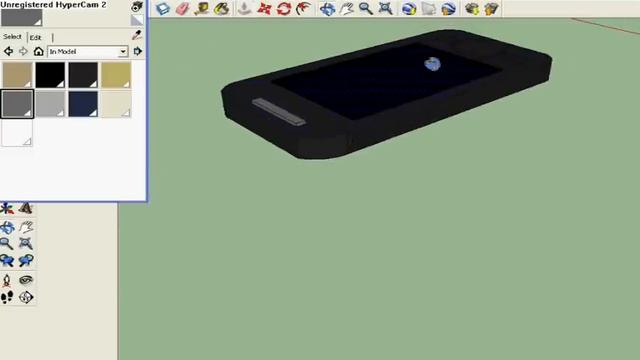Click the current material preview swatch

pyautogui.click(x=22, y=18)
